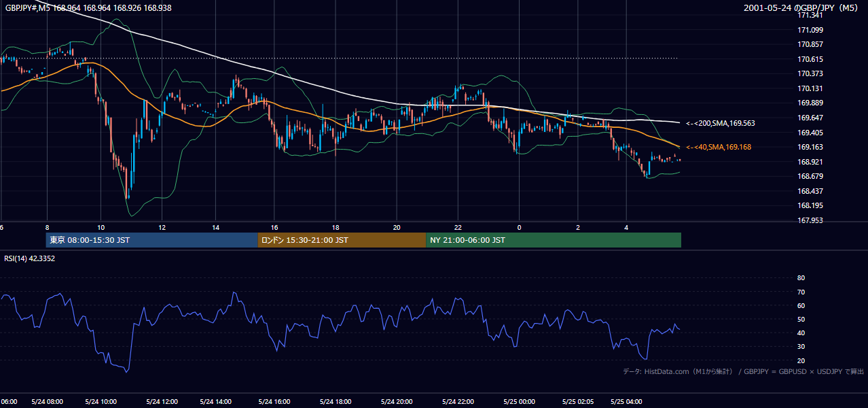Click price axis label 168.437
This screenshot has height=408, width=868.
click(x=810, y=191)
